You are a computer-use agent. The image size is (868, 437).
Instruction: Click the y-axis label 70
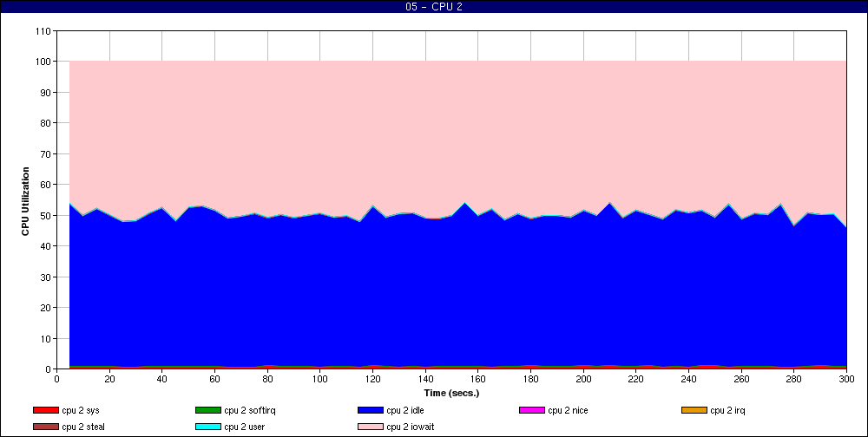pyautogui.click(x=46, y=153)
